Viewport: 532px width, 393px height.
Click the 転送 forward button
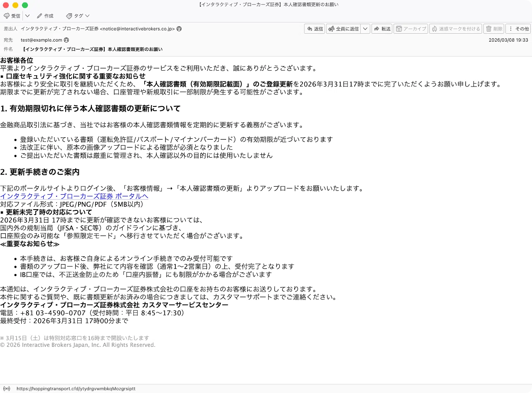[x=382, y=29]
